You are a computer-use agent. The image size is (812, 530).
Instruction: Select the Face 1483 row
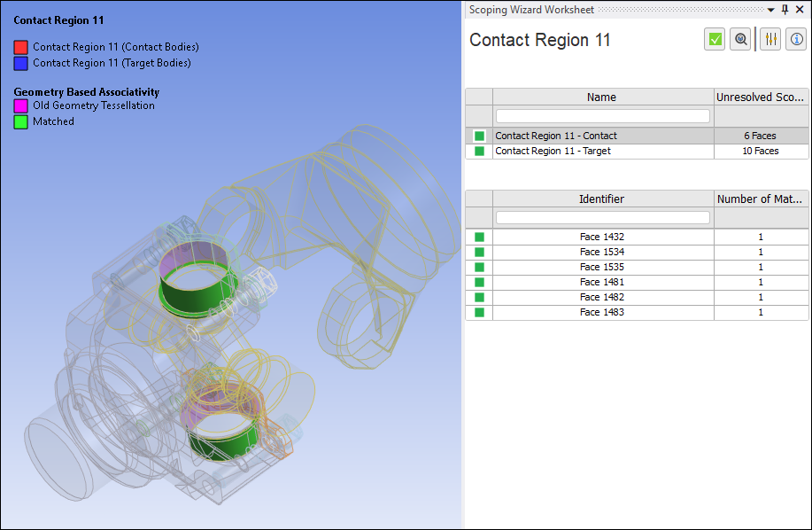pos(602,313)
